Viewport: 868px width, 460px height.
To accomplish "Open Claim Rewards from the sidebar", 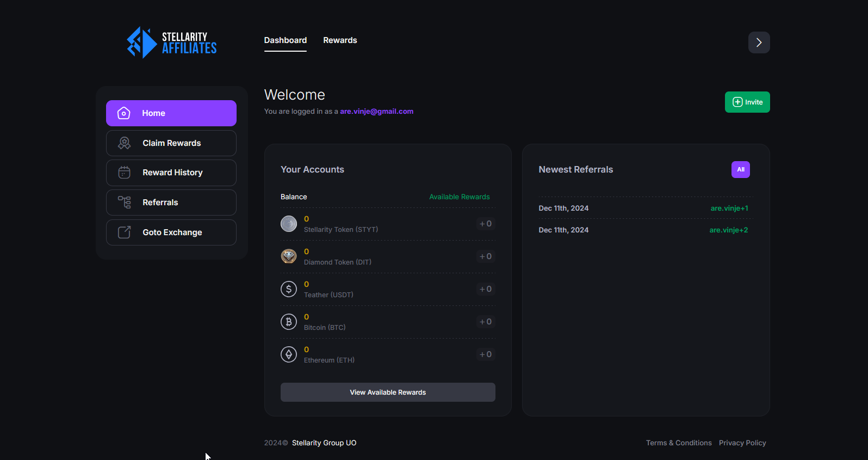I will tap(171, 143).
